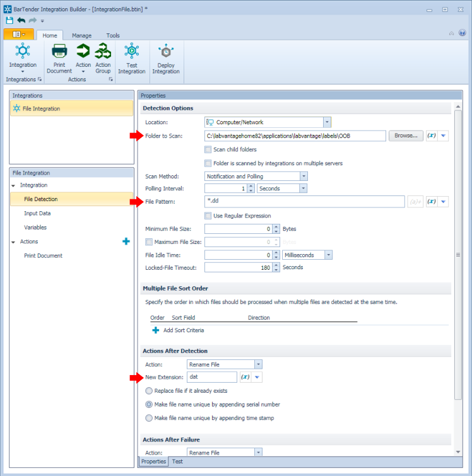
Task: Toggle Folder is scanned by multiple servers checkbox
Action: tap(208, 163)
